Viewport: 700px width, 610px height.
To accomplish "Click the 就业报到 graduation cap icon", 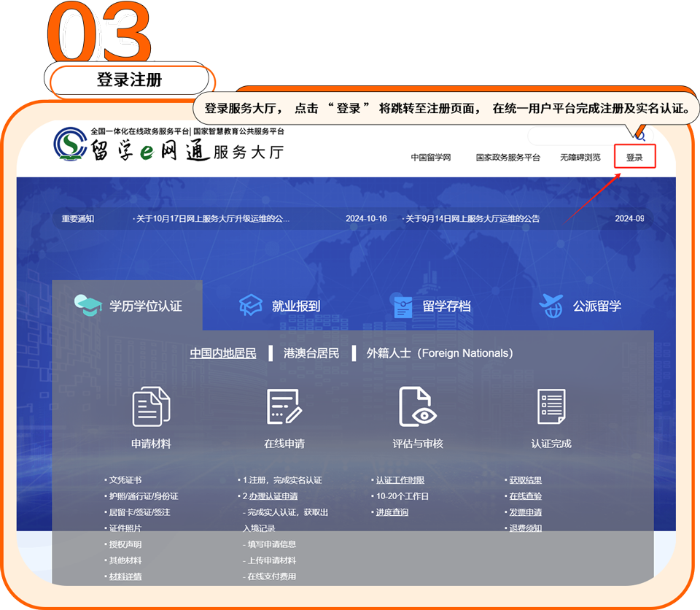I will 250,305.
